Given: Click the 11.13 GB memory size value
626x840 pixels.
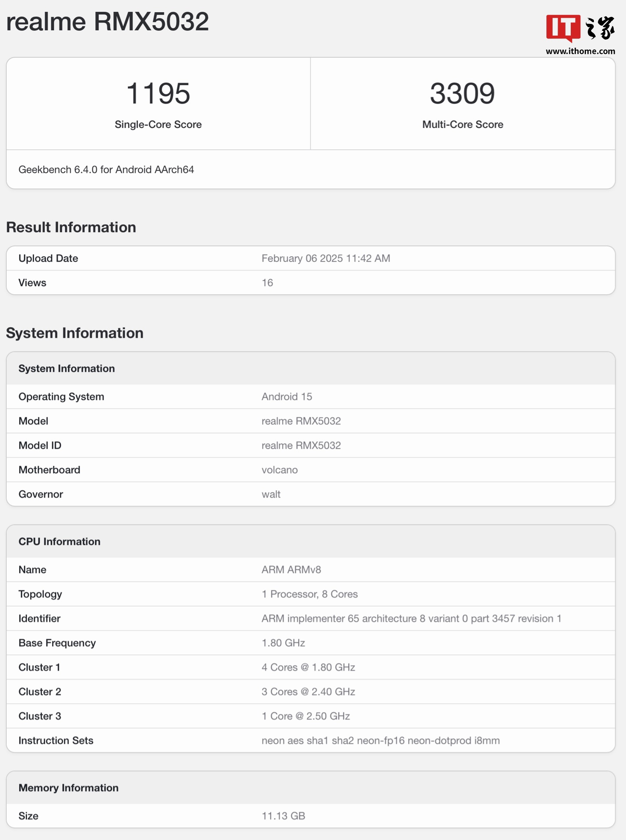Looking at the screenshot, I should click(x=283, y=816).
